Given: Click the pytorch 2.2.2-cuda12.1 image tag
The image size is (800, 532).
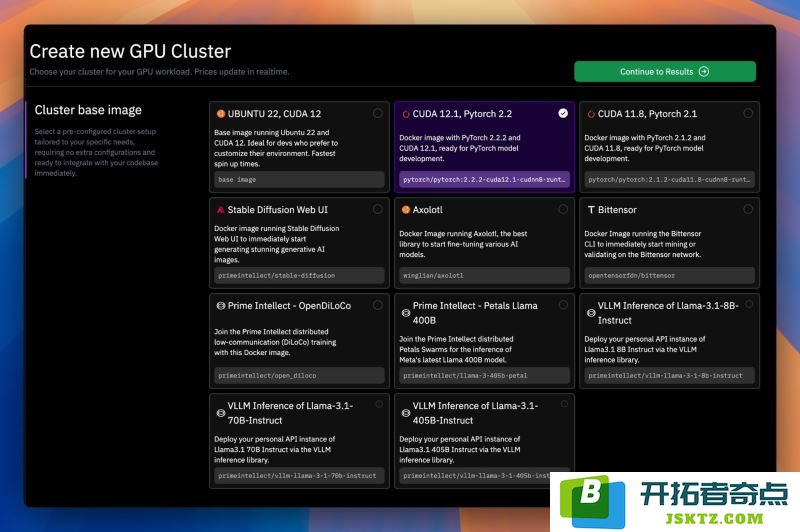Looking at the screenshot, I should click(x=484, y=180).
